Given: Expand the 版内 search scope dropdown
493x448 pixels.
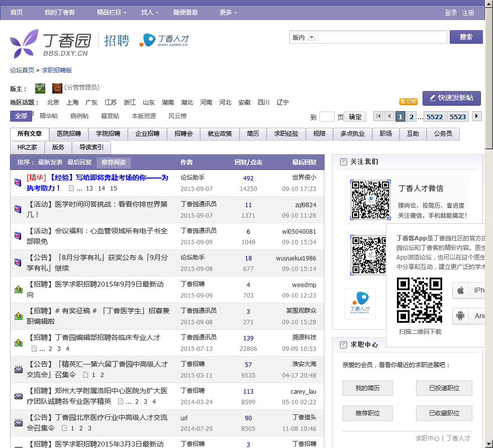Looking at the screenshot, I should pos(311,37).
